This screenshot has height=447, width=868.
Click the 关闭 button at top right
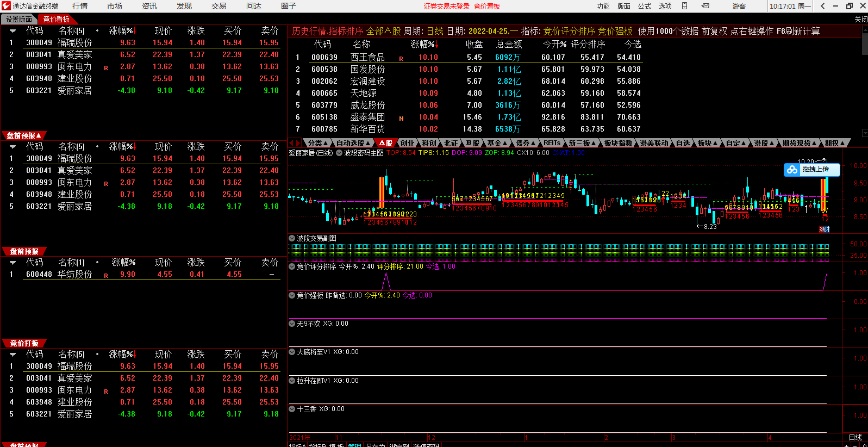(x=860, y=19)
